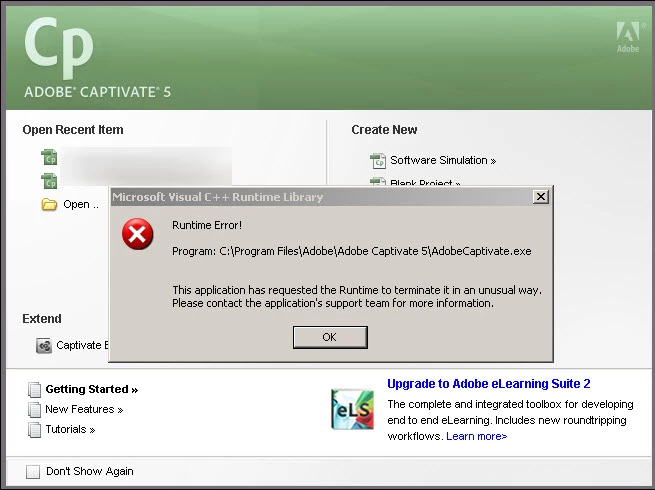Click the document icon beside New Features

tap(34, 409)
